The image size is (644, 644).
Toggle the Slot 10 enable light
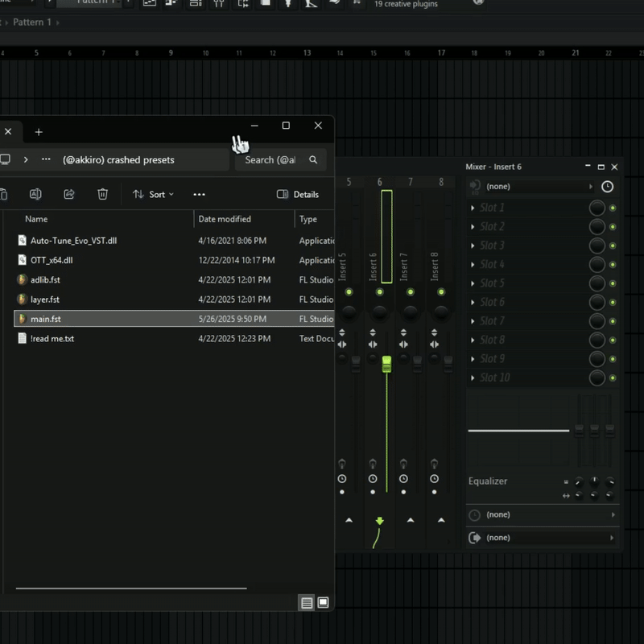pos(613,378)
